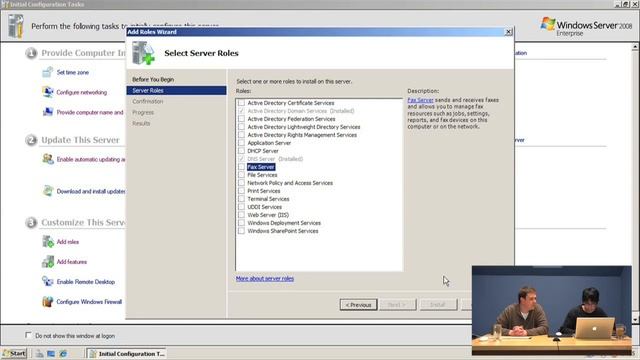Open the Fax Server description link
The image size is (640, 360).
click(x=420, y=100)
